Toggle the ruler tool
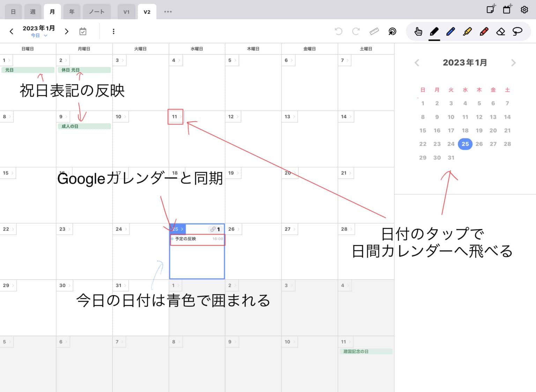 tap(374, 31)
